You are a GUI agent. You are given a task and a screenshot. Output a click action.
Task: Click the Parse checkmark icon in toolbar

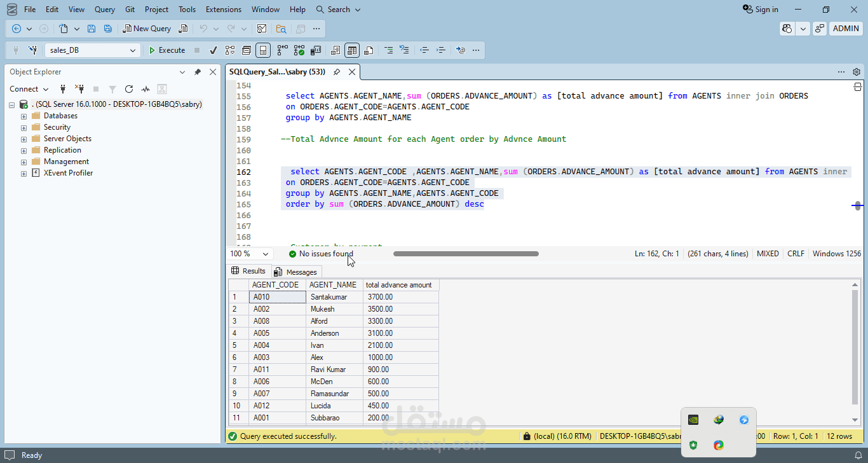pyautogui.click(x=214, y=50)
